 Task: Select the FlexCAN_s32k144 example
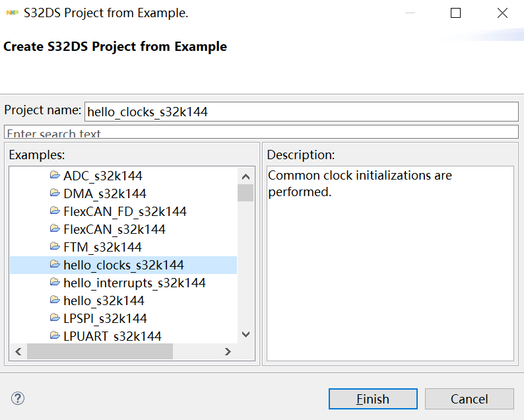click(x=114, y=229)
